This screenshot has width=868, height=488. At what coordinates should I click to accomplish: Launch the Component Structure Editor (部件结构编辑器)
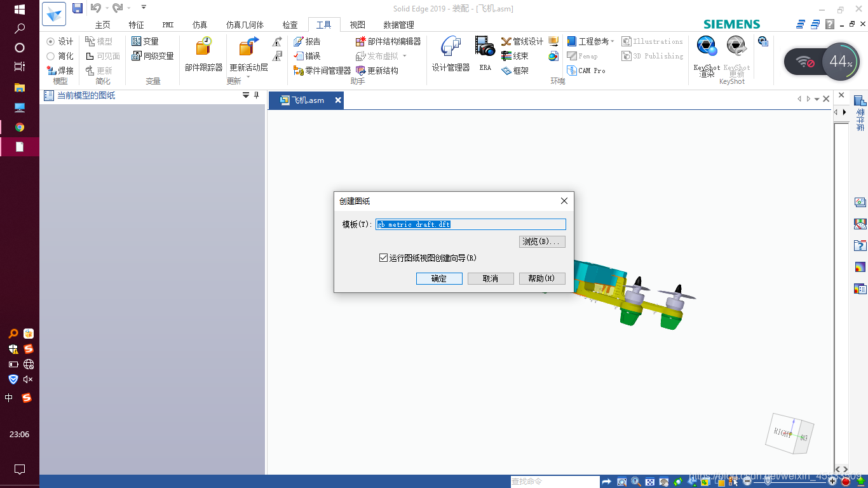click(x=388, y=41)
